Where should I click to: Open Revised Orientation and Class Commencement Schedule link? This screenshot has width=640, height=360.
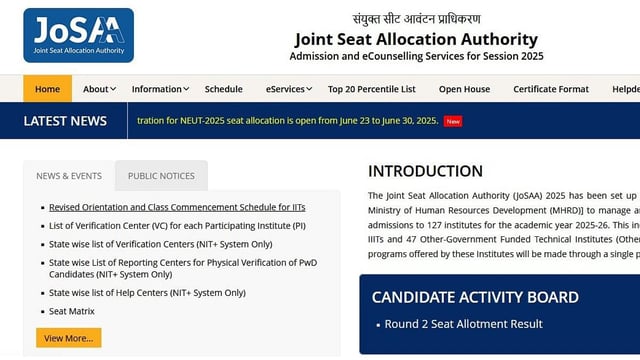point(177,207)
